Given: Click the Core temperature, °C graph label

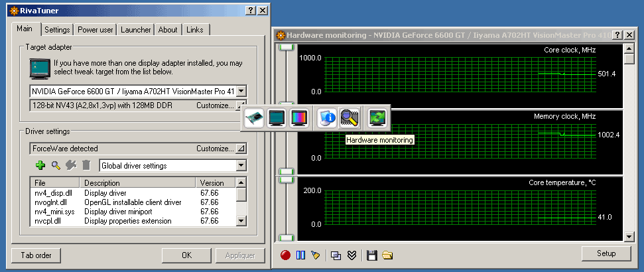Looking at the screenshot, I should pos(562,182).
